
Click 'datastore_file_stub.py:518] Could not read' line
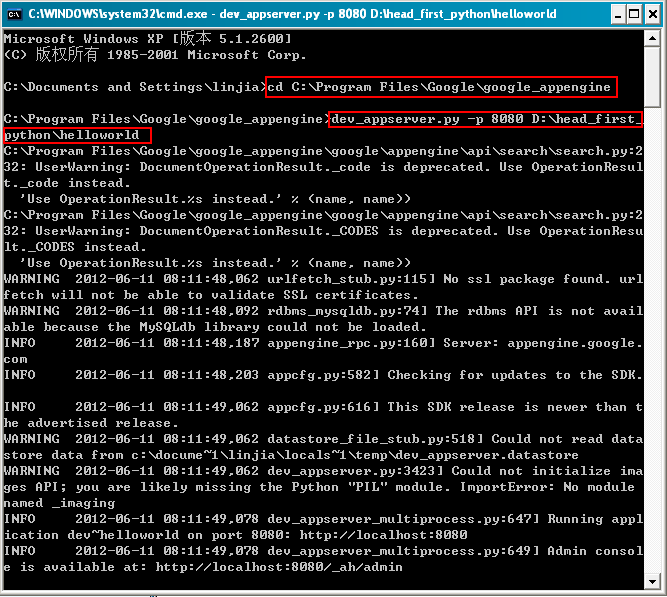click(x=323, y=439)
